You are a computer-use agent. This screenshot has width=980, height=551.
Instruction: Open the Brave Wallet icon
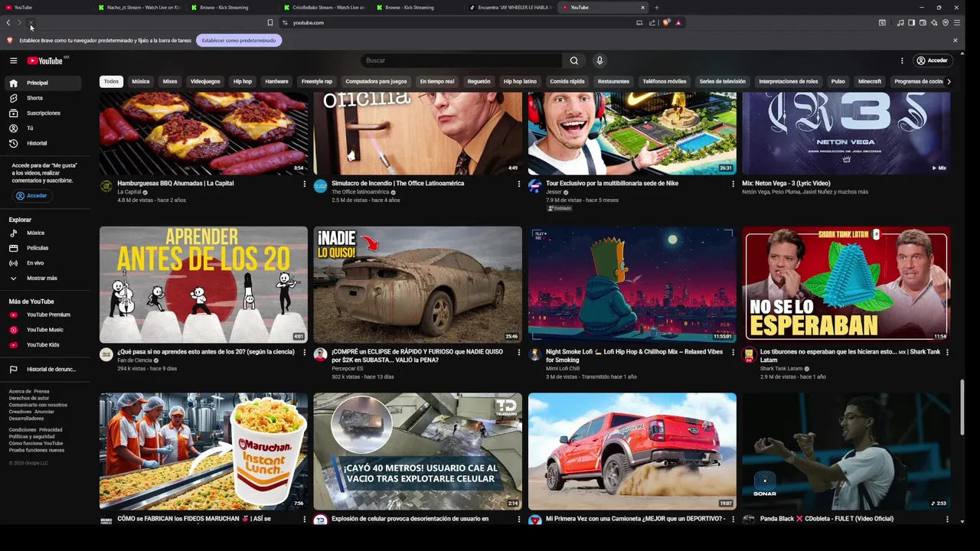pyautogui.click(x=923, y=23)
